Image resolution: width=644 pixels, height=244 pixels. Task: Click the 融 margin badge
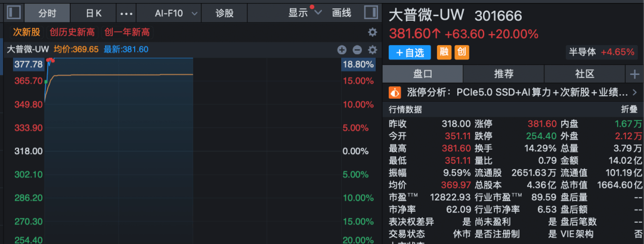(444, 52)
